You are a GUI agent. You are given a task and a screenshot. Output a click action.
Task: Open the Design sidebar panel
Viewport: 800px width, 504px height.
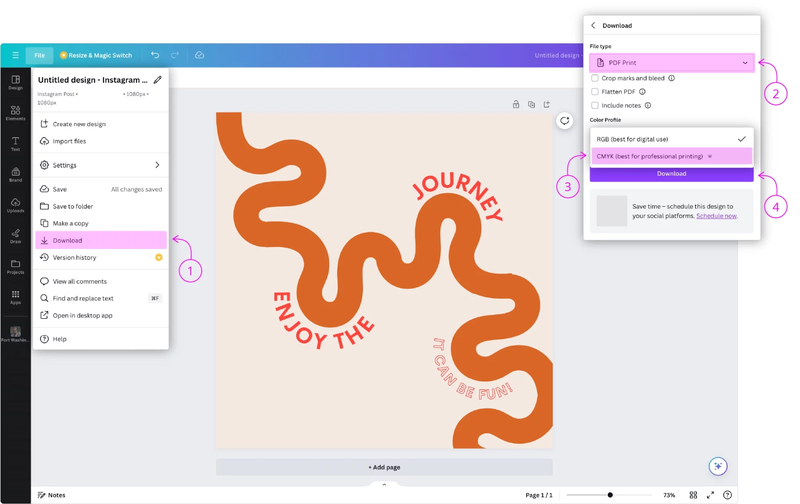click(15, 82)
